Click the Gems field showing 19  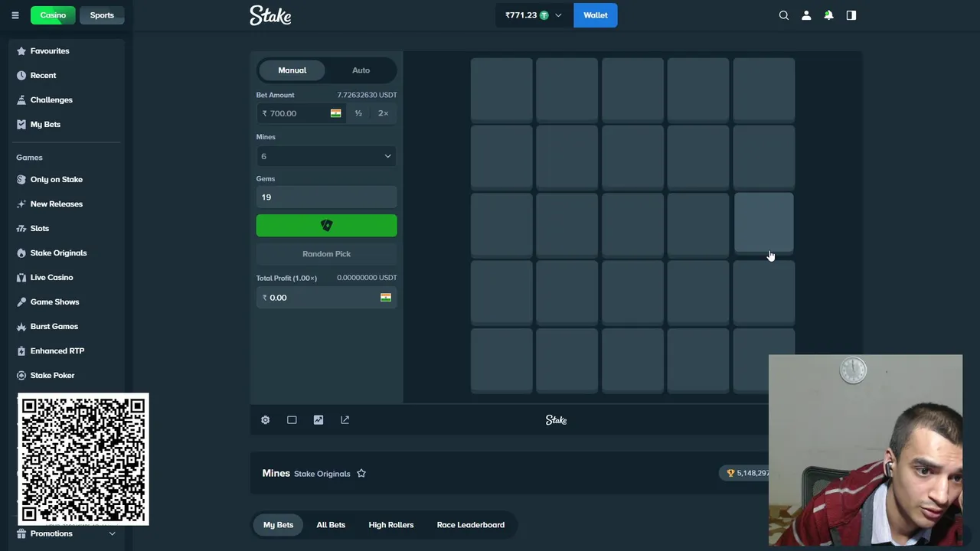[x=326, y=197]
